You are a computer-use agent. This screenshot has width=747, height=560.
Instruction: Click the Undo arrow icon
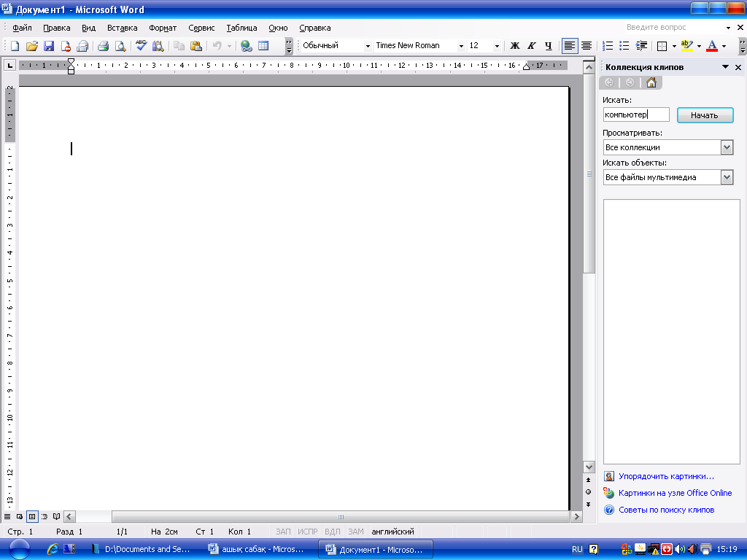pos(217,46)
